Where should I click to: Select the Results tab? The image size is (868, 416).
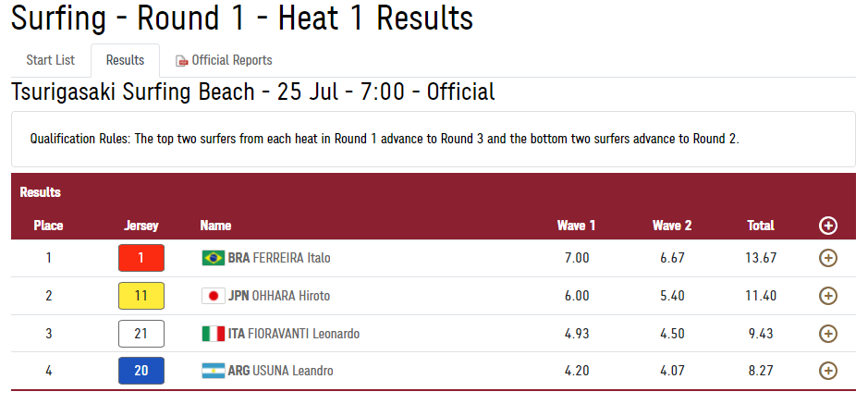pyautogui.click(x=125, y=60)
